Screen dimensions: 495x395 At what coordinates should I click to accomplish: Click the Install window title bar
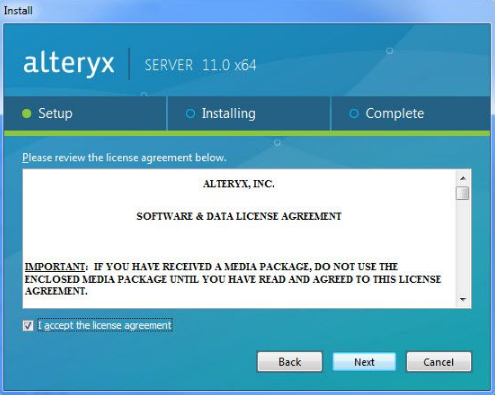pos(247,11)
